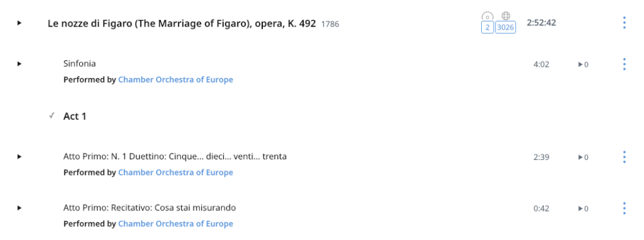Select the Act 1 heading
This screenshot has width=644, height=240.
tap(75, 117)
